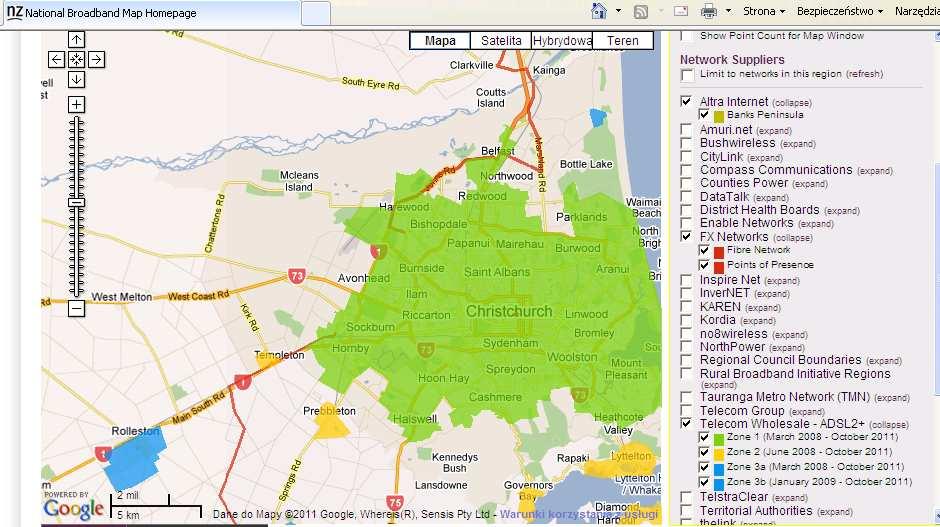Click the refresh link for networks
The height and width of the screenshot is (527, 940).
864,74
